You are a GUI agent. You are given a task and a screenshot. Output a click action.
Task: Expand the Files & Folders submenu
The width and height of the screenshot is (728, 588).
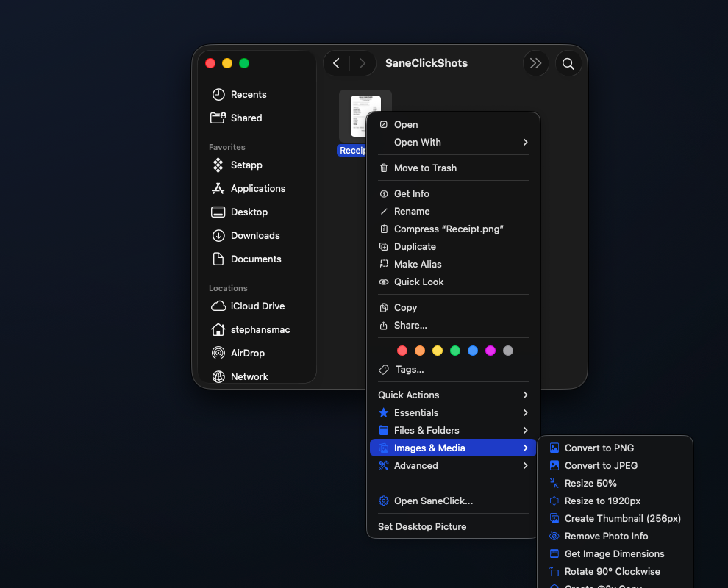pyautogui.click(x=453, y=430)
